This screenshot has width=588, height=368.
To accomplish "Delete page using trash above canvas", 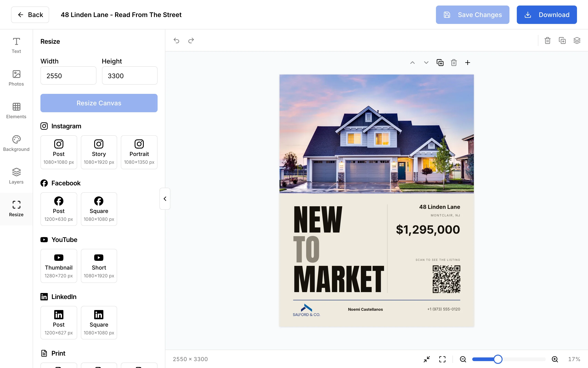I will coord(454,63).
